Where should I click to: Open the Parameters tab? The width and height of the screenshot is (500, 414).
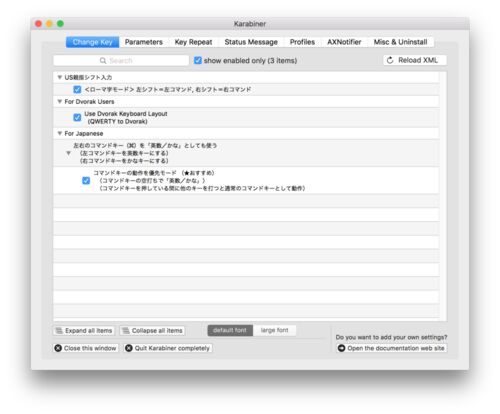144,42
